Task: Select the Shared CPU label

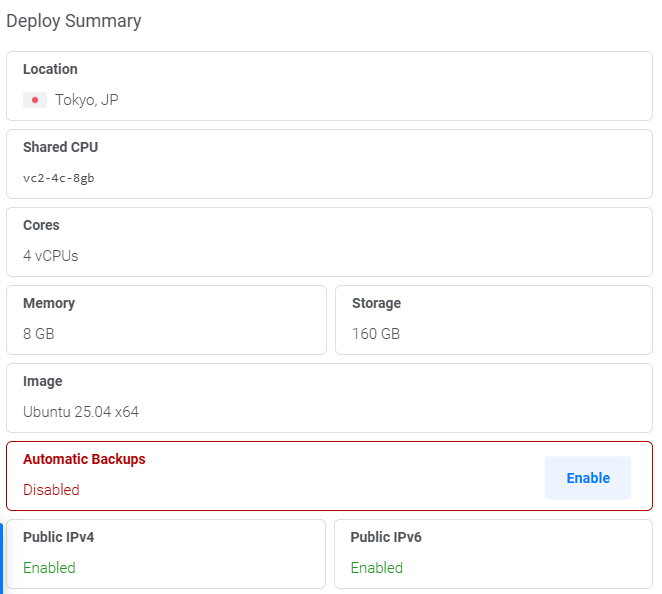Action: pyautogui.click(x=60, y=147)
